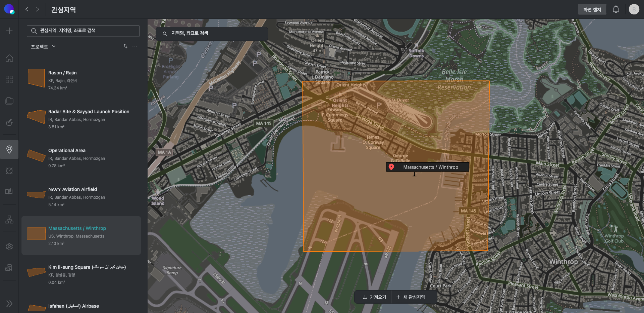Click the 화면 캡처 button
644x313 pixels.
point(592,9)
